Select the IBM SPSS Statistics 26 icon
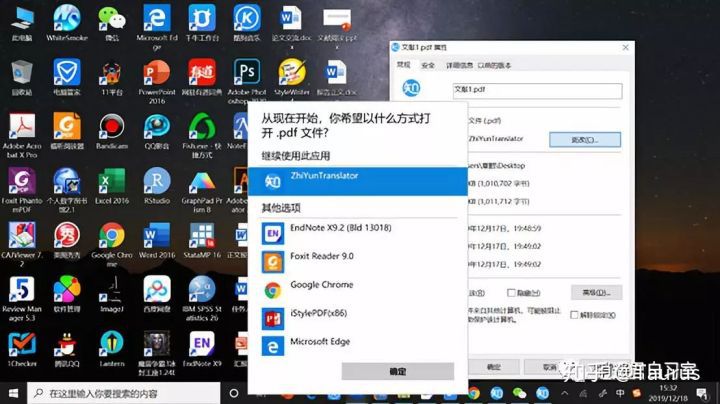Screen dimensions: 720x404 pos(202,298)
